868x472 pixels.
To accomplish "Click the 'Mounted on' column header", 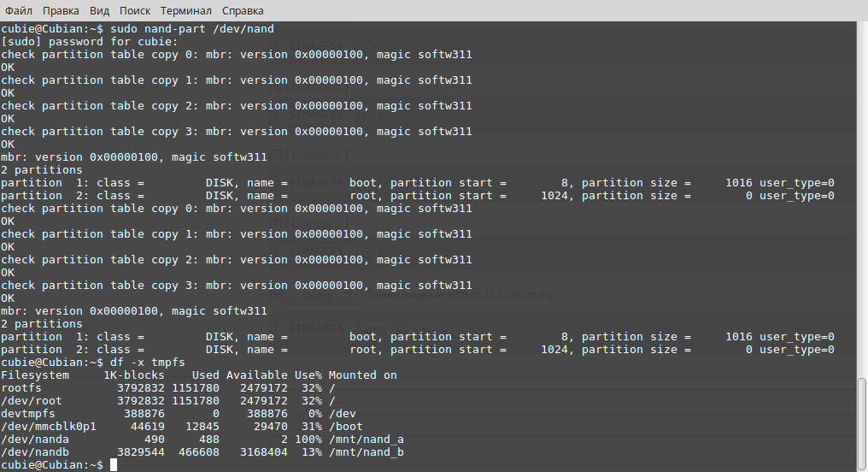I will (x=362, y=375).
